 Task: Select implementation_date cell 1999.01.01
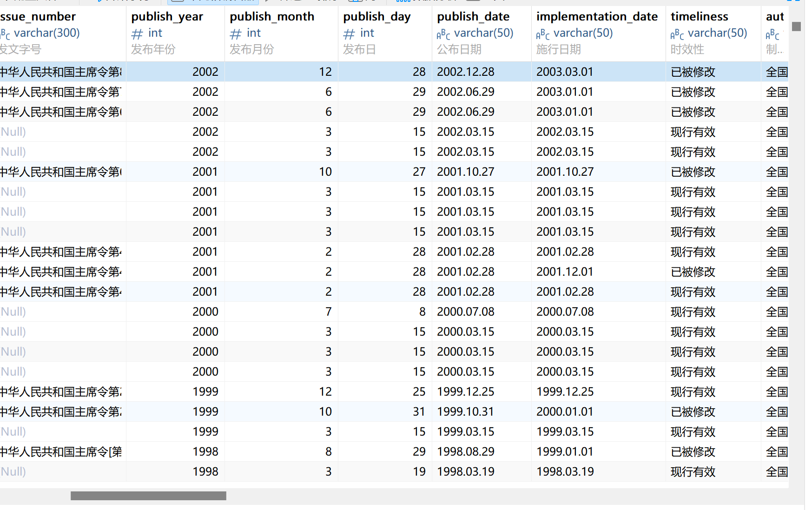[x=599, y=451]
